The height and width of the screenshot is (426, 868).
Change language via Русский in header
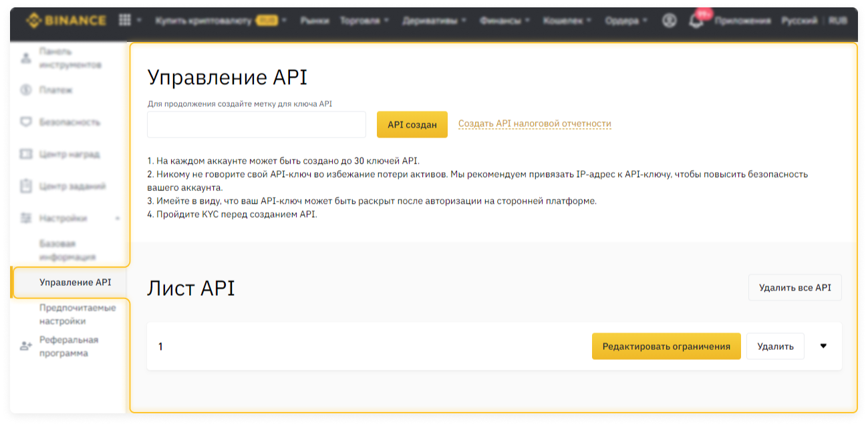(799, 21)
